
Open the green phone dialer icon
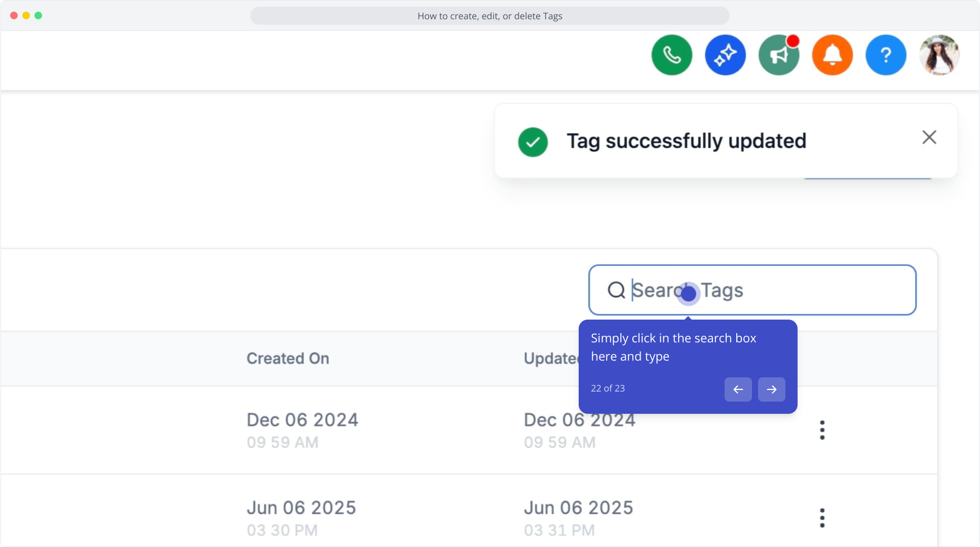[x=672, y=55]
